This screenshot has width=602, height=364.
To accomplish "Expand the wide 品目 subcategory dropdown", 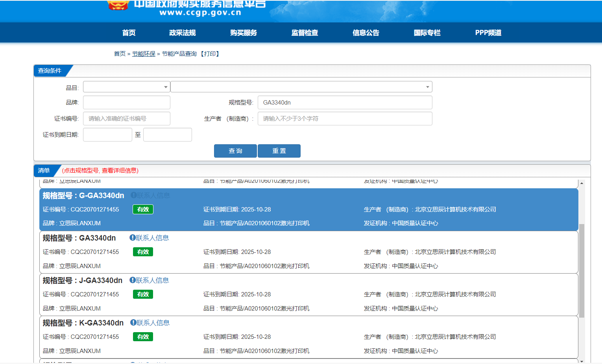I will click(x=301, y=87).
